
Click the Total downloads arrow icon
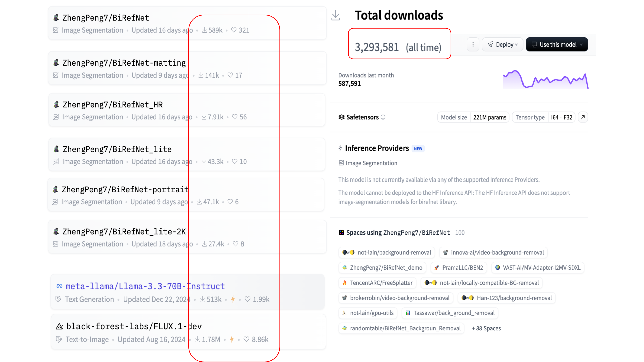[336, 15]
